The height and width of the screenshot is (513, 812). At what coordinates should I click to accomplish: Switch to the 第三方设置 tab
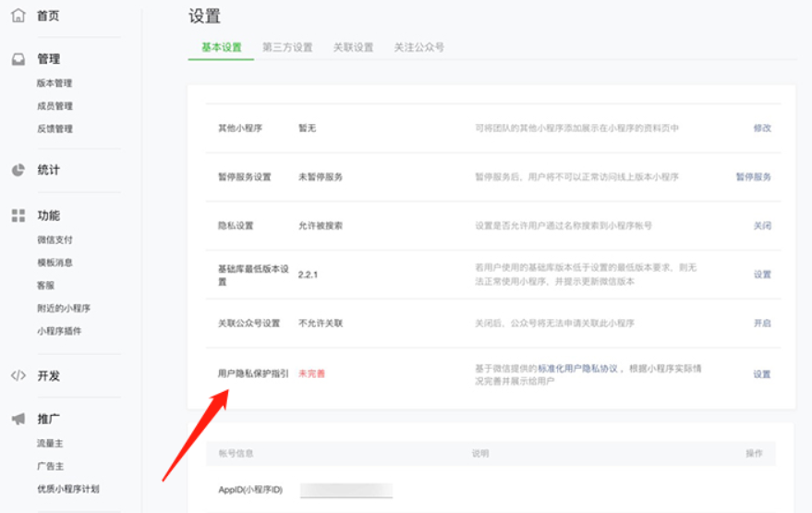coord(287,47)
